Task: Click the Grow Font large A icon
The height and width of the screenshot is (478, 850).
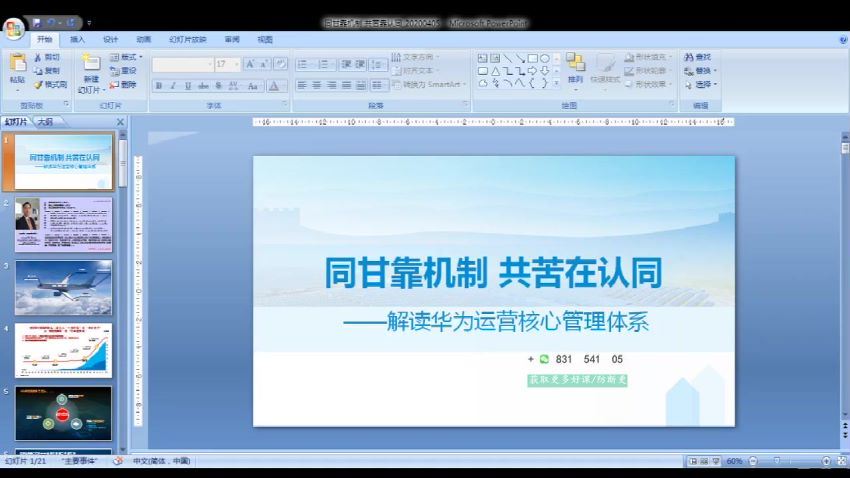Action: tap(250, 64)
